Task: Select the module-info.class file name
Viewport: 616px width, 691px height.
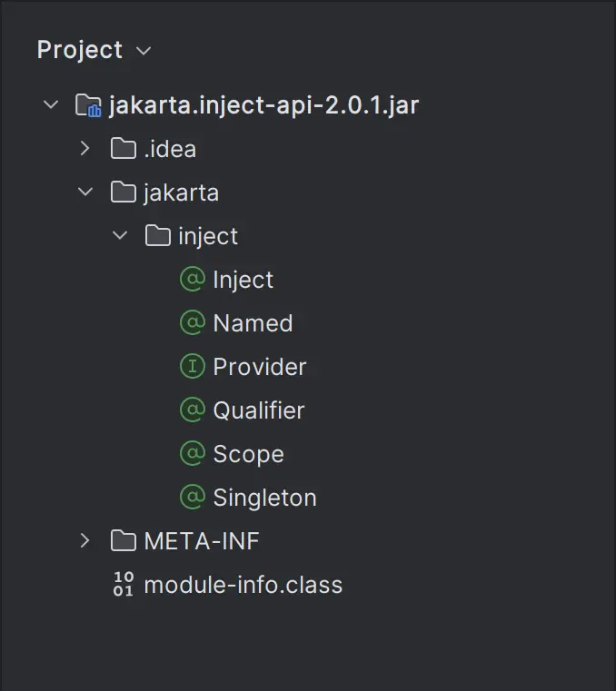Action: pyautogui.click(x=243, y=585)
